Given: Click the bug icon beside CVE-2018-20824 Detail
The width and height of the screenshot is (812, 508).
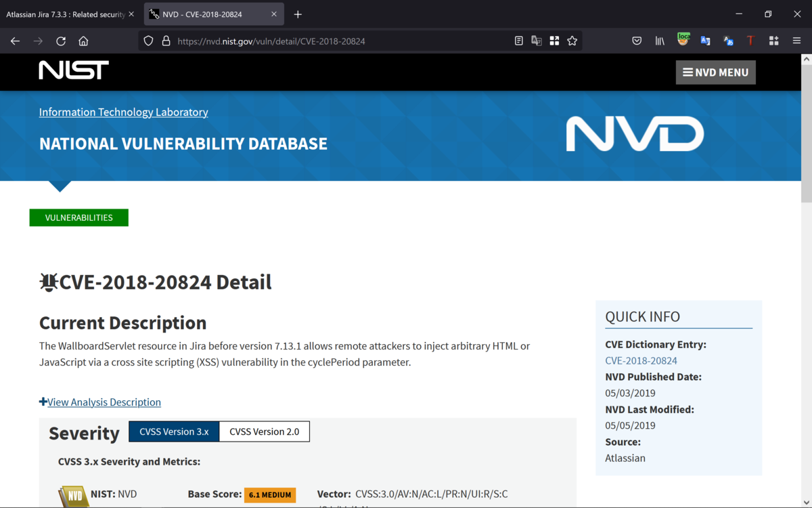Looking at the screenshot, I should click(48, 282).
